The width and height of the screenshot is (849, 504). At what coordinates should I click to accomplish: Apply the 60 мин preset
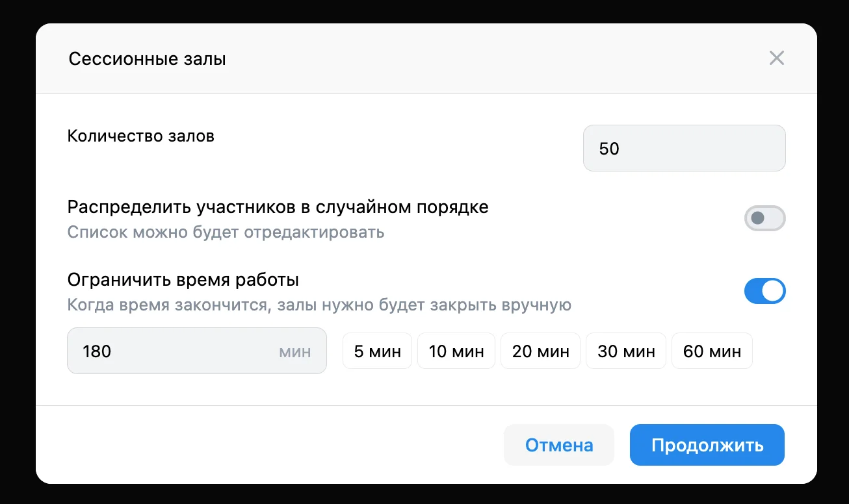pos(712,351)
